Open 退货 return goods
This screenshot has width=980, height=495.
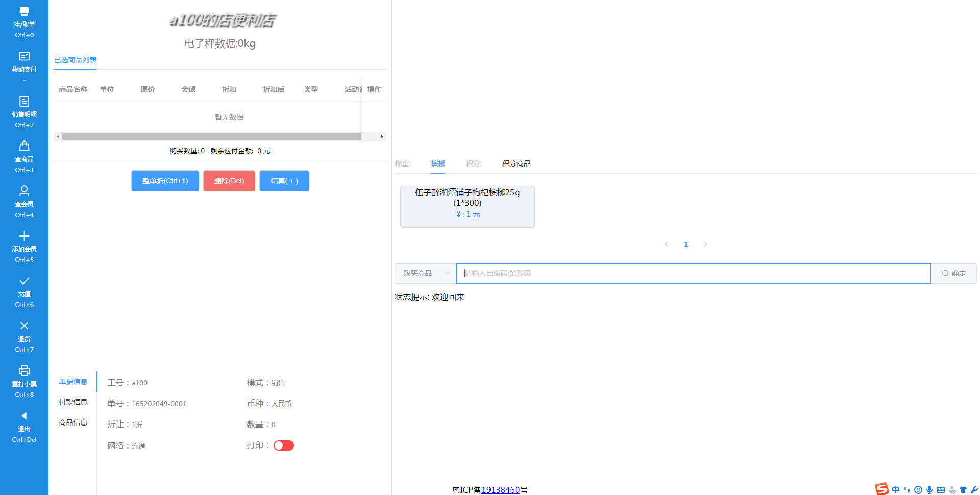(24, 337)
